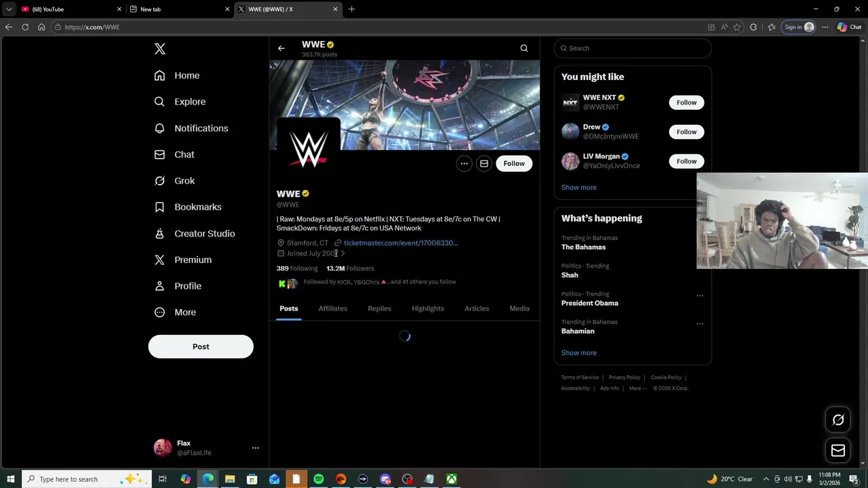Click the browser home button
This screenshot has height=488, width=868.
[41, 27]
